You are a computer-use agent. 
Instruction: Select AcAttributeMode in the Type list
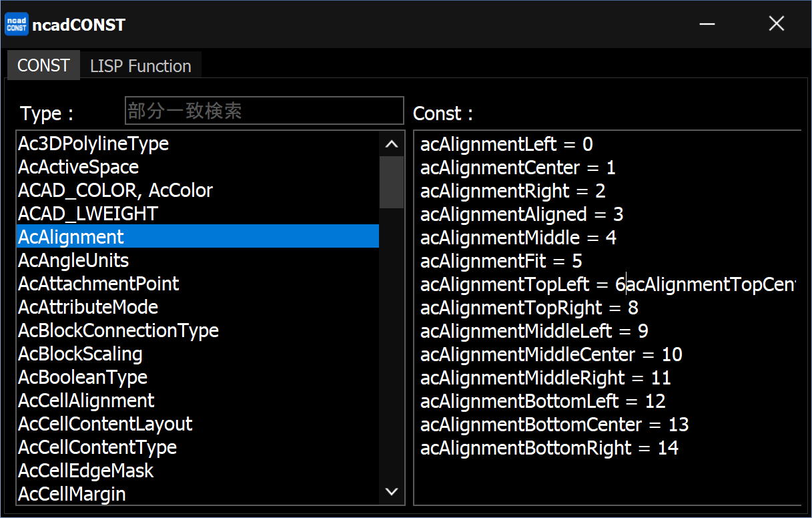click(197, 307)
